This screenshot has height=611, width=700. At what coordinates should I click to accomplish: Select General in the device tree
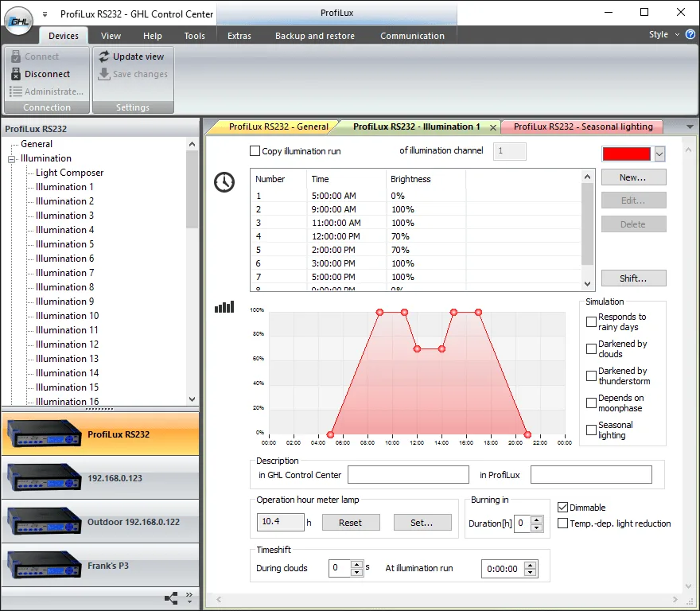pyautogui.click(x=37, y=144)
